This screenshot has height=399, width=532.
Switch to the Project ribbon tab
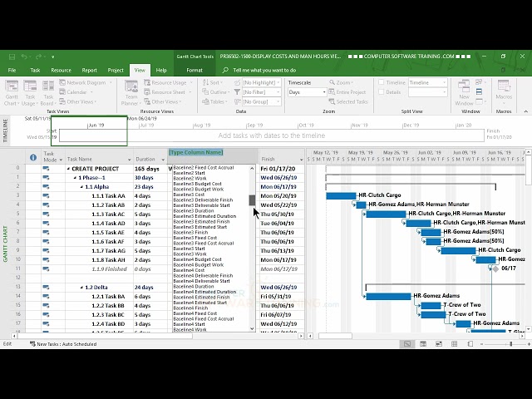point(116,70)
